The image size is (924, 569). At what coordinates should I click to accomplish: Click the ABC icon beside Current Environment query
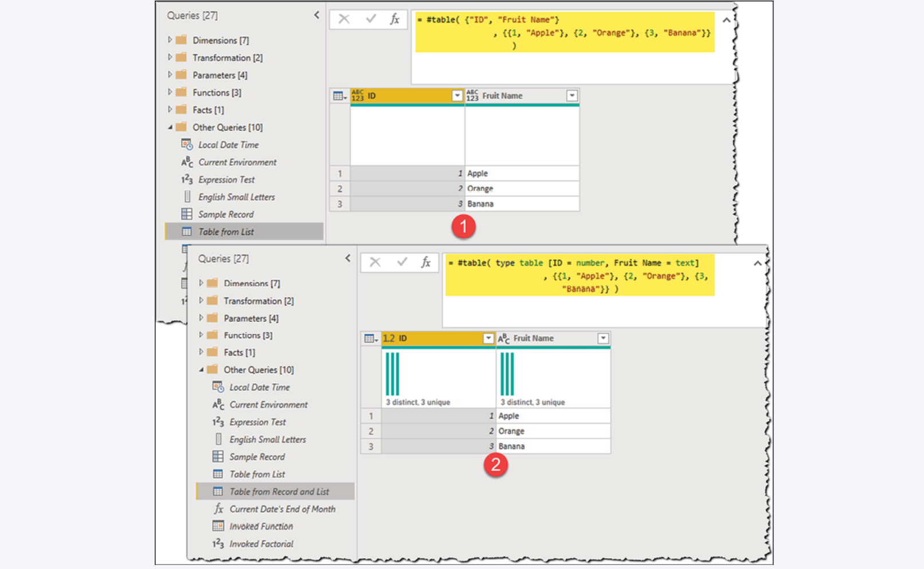[x=187, y=162]
